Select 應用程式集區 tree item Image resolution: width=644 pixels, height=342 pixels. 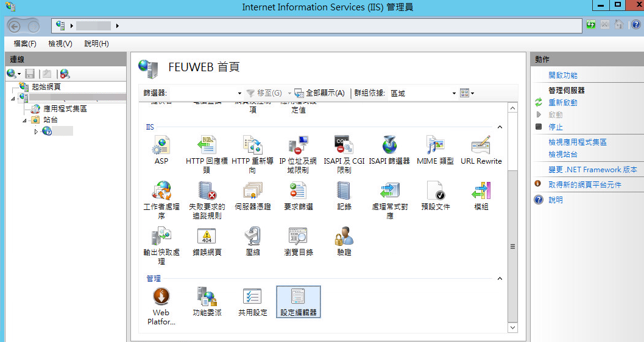click(65, 109)
